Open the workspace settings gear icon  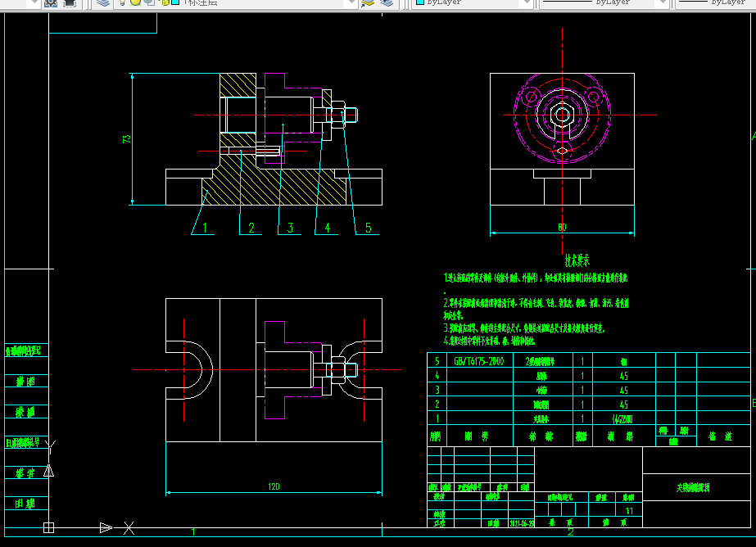point(50,2)
